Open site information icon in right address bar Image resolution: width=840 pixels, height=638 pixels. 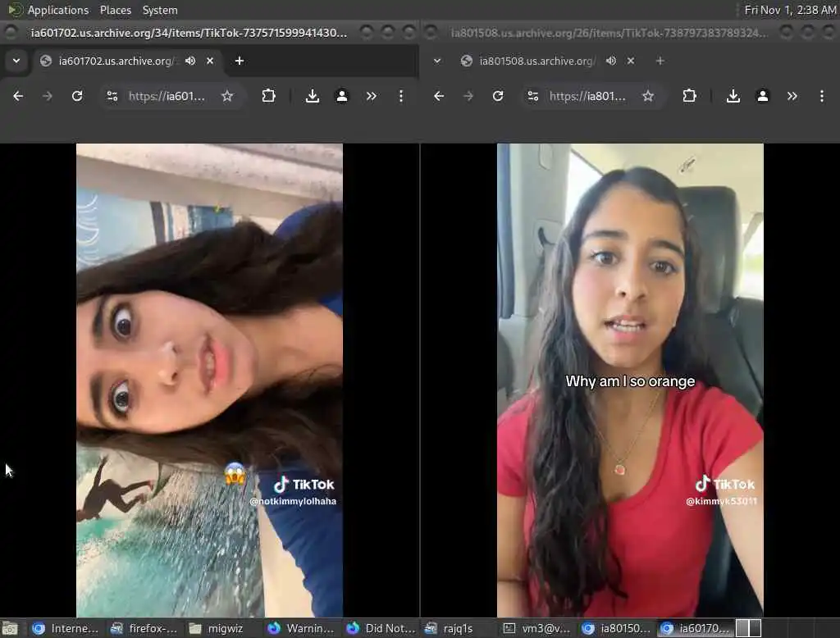click(x=533, y=96)
